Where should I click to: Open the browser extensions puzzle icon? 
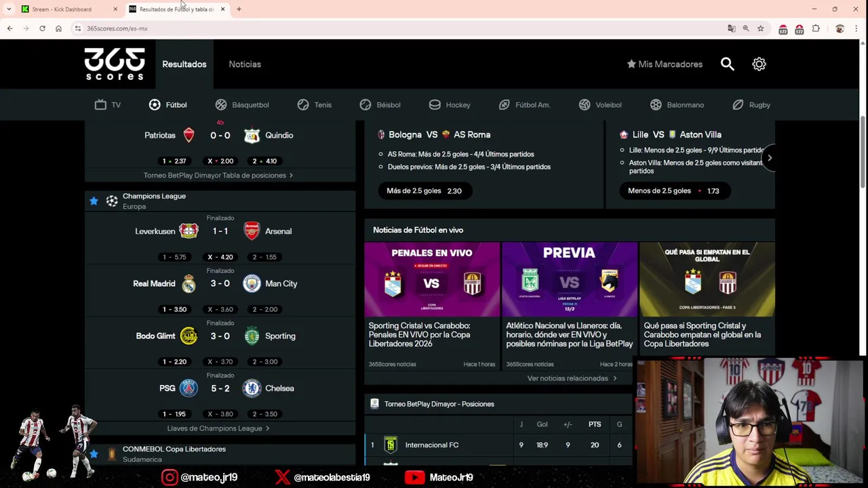816,28
